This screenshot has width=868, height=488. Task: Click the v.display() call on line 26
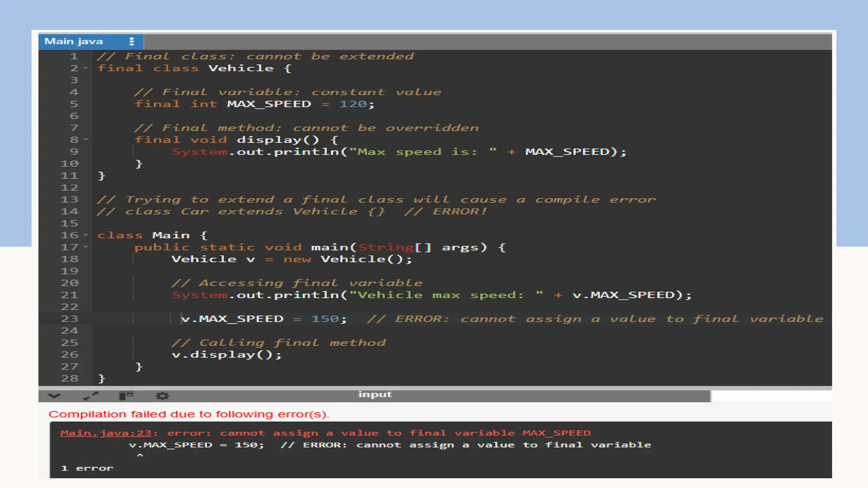click(x=226, y=355)
